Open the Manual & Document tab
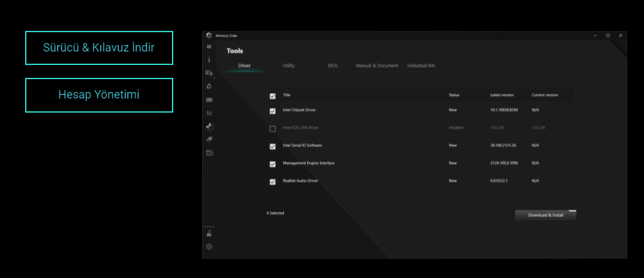Screen dimensions: 644x278 pos(377,66)
